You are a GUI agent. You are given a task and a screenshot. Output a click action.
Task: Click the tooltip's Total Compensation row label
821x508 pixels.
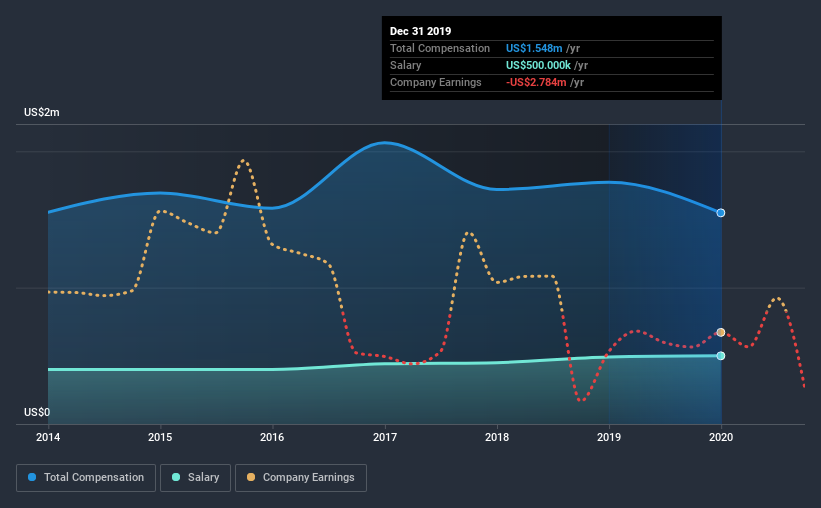click(x=440, y=48)
